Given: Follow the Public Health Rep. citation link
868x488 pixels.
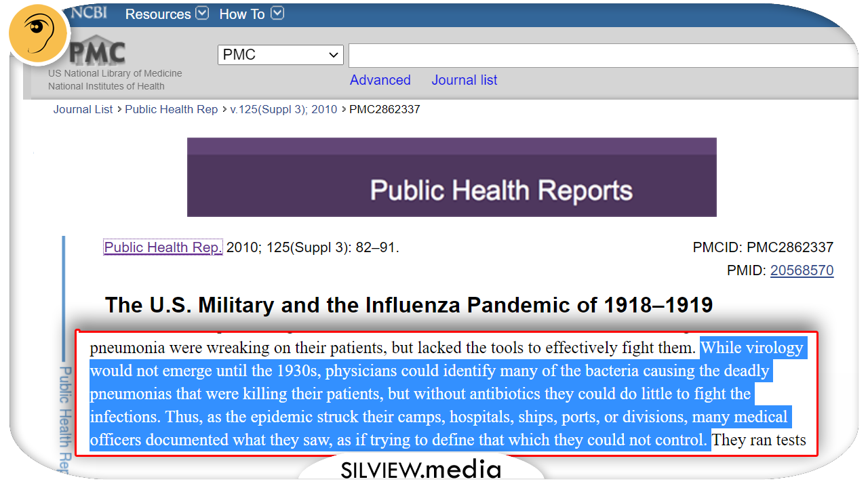Looking at the screenshot, I should pyautogui.click(x=163, y=247).
